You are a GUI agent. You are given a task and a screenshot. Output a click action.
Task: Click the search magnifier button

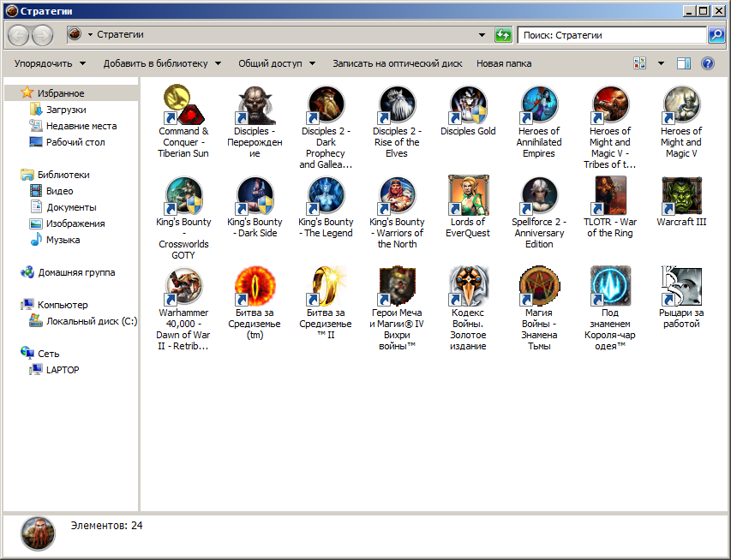point(716,35)
